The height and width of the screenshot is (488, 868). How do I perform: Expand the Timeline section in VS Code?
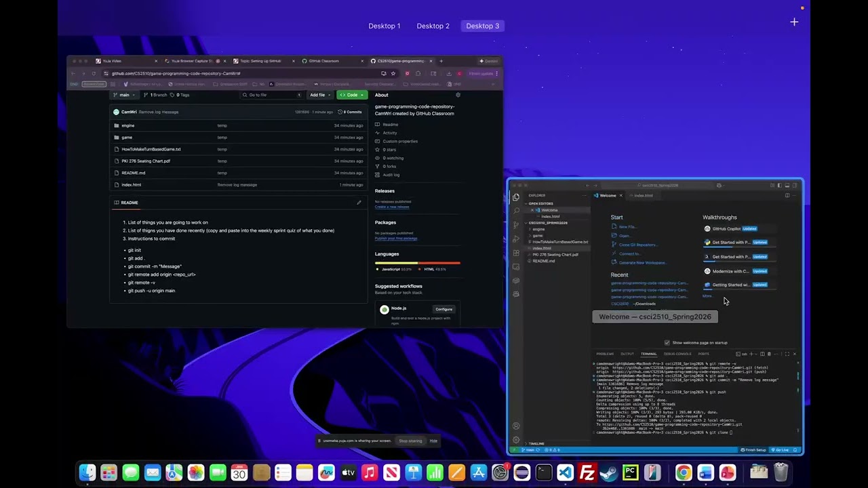pos(536,444)
